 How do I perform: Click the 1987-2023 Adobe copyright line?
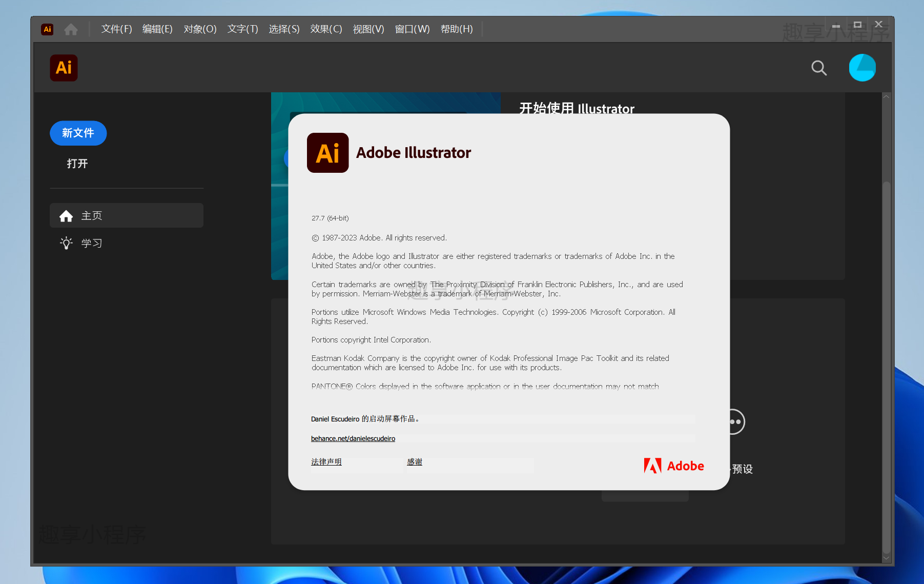[379, 238]
